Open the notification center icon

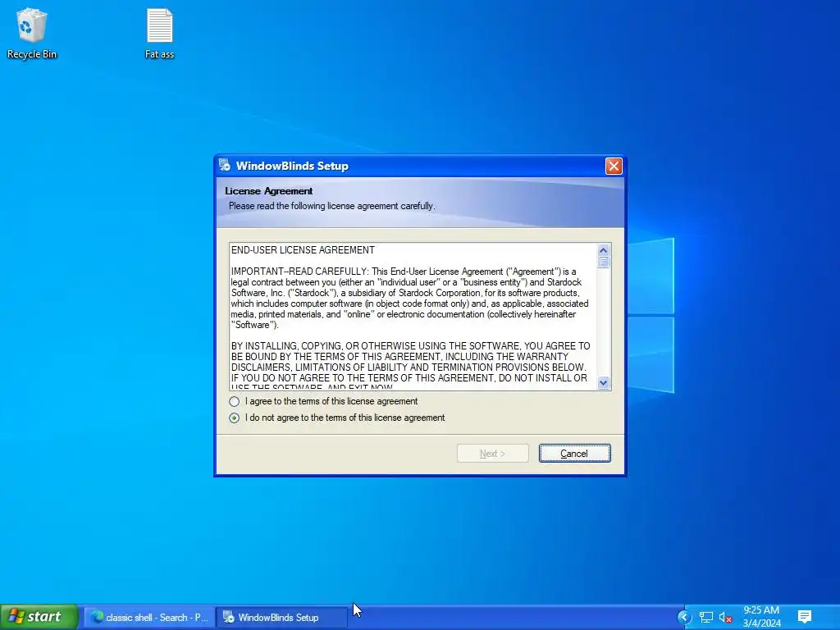tap(805, 617)
